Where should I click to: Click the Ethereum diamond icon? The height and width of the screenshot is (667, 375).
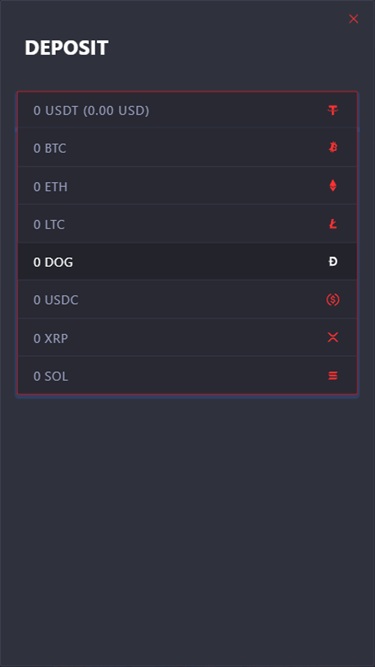[333, 185]
